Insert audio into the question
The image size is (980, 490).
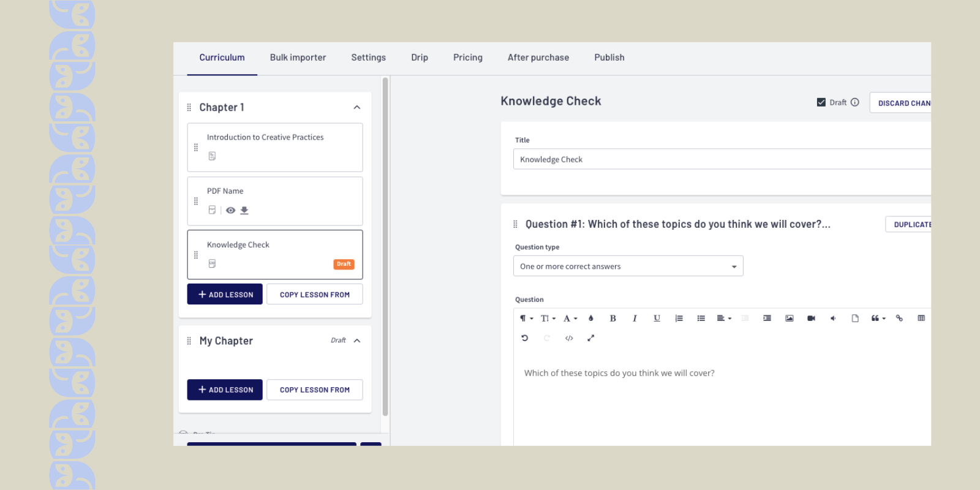pyautogui.click(x=833, y=318)
